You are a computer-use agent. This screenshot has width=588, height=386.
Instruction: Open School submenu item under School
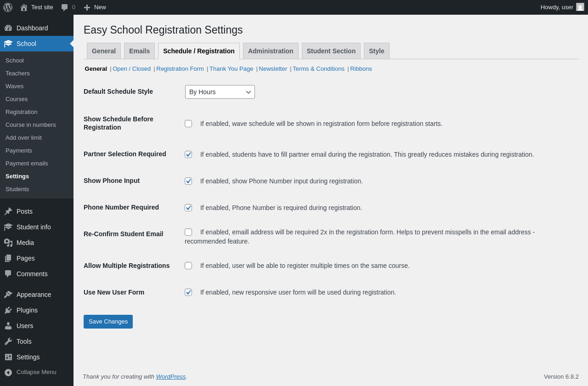[x=37, y=61]
